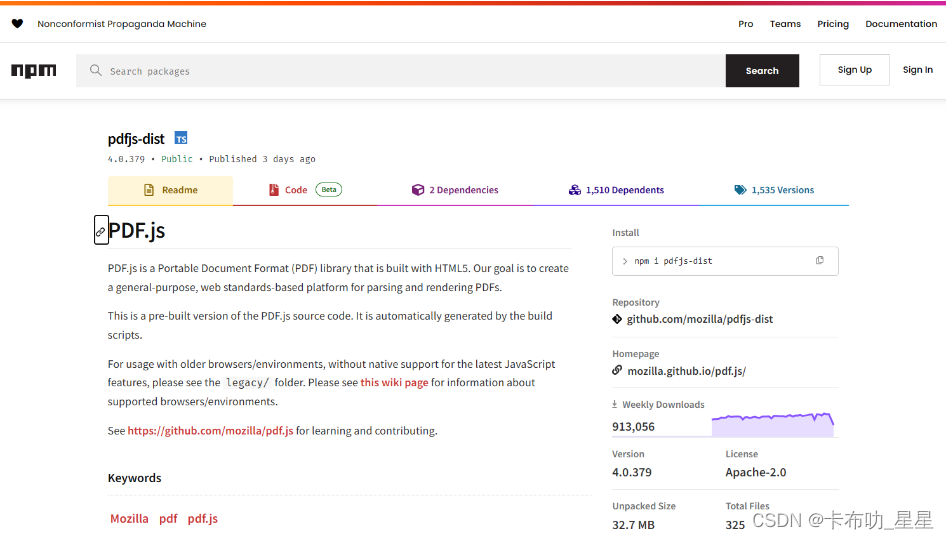Image resolution: width=949 pixels, height=539 pixels.
Task: Click 'Published 3 days ago' text
Action: point(262,159)
